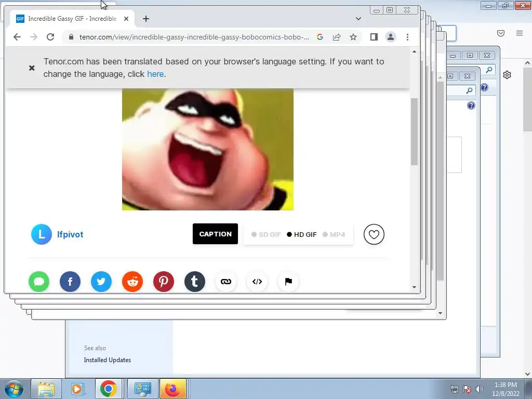Close the Incredible Gassy GIF tab
Screen dimensions: 532x399
click(126, 19)
